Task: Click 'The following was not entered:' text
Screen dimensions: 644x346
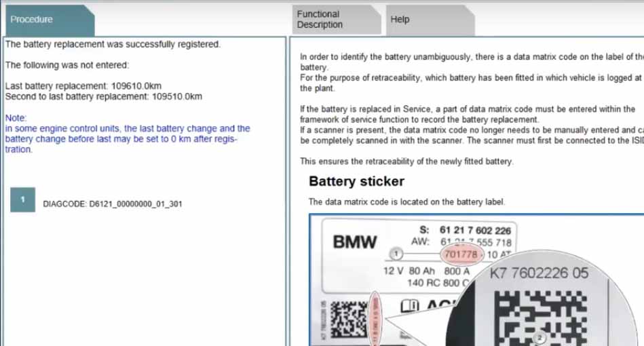Action: coord(67,65)
